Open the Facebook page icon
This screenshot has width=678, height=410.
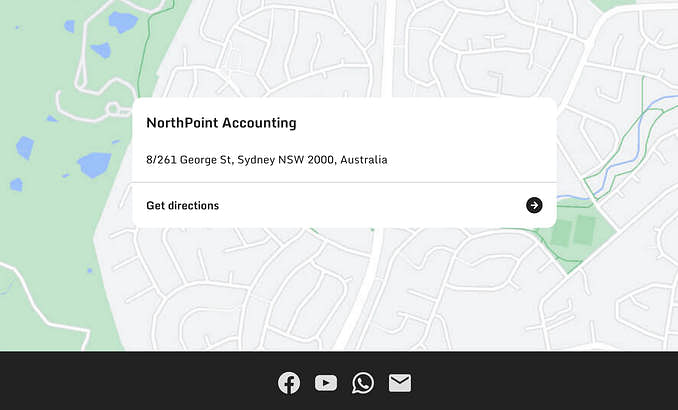289,383
